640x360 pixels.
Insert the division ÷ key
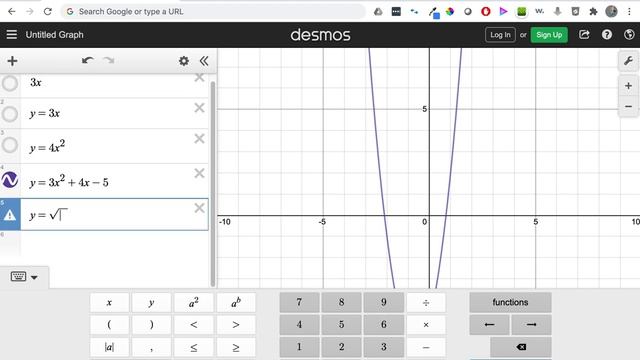pos(426,302)
